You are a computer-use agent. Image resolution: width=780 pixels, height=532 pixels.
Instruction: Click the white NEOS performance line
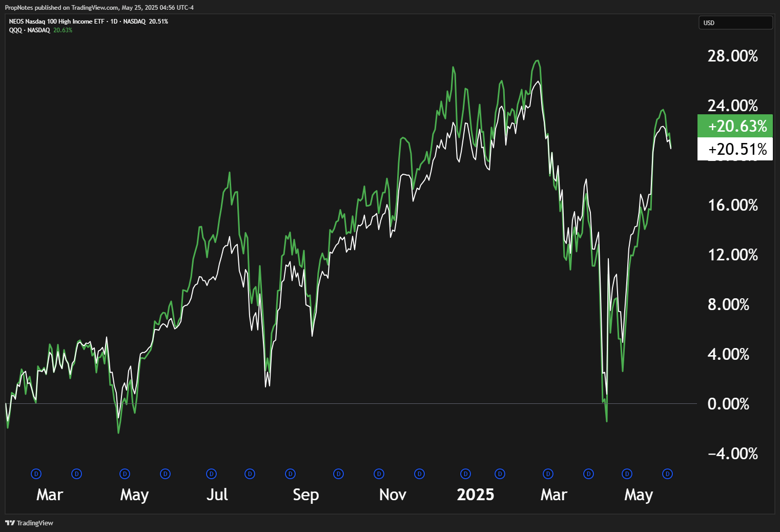[x=538, y=82]
